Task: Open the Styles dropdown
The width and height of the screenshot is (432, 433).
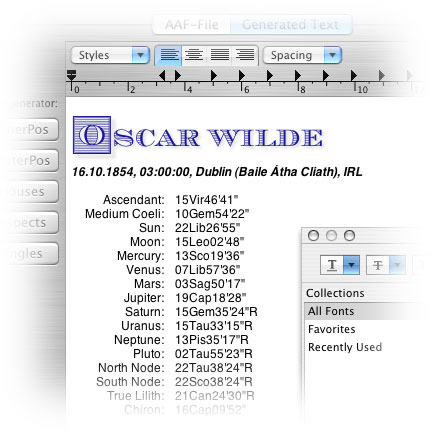Action: (110, 55)
